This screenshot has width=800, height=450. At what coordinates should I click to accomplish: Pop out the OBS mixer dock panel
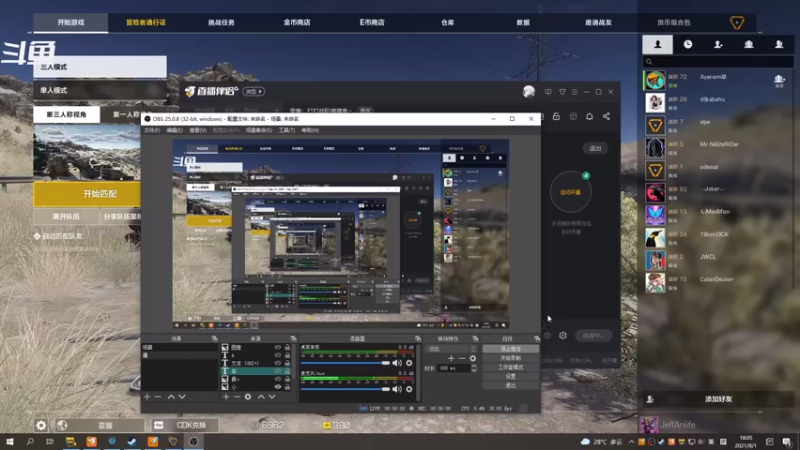click(x=418, y=339)
